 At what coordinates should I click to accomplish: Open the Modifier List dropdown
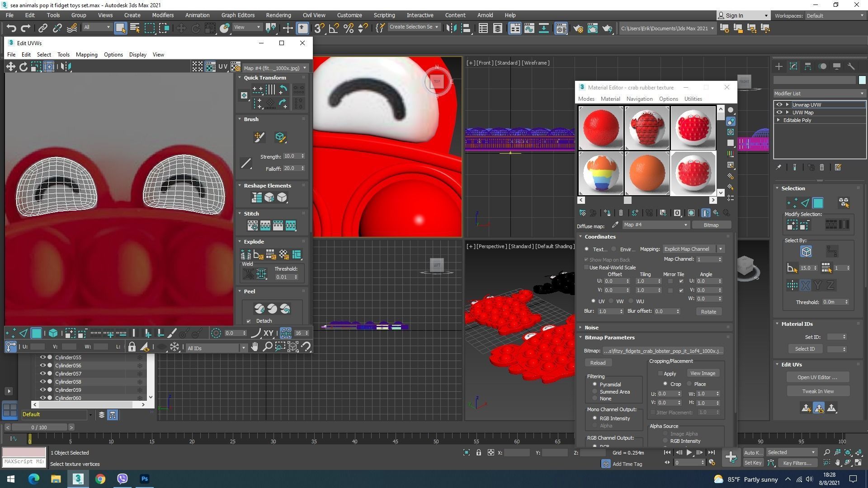819,94
